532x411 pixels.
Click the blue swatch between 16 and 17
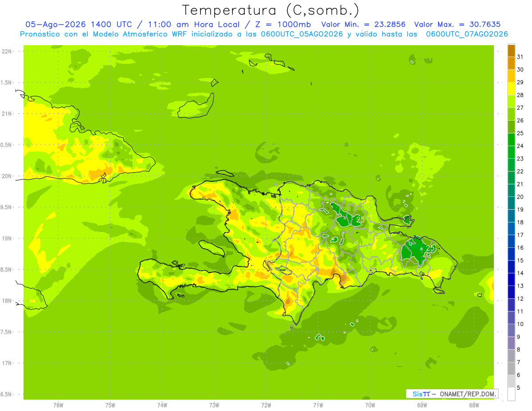tap(511, 241)
